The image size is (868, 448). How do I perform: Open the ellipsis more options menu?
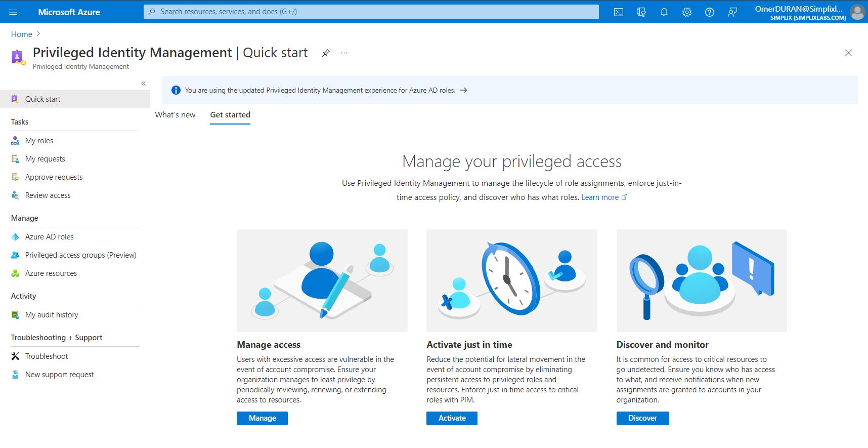coord(344,53)
